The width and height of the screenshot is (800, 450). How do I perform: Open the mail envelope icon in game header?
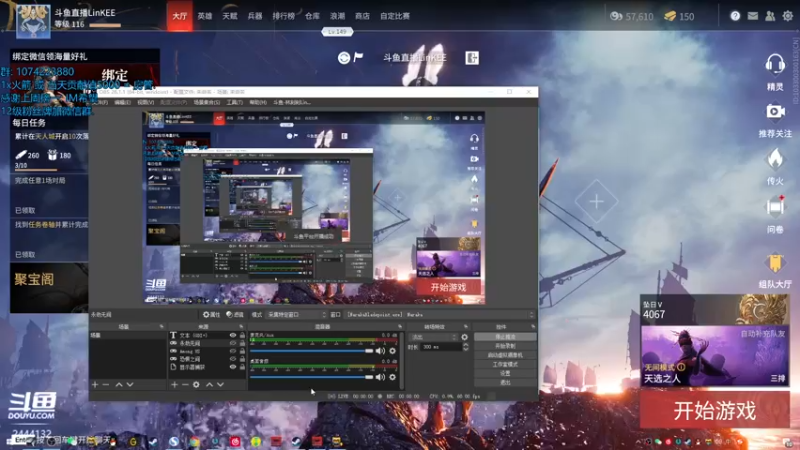[x=753, y=16]
